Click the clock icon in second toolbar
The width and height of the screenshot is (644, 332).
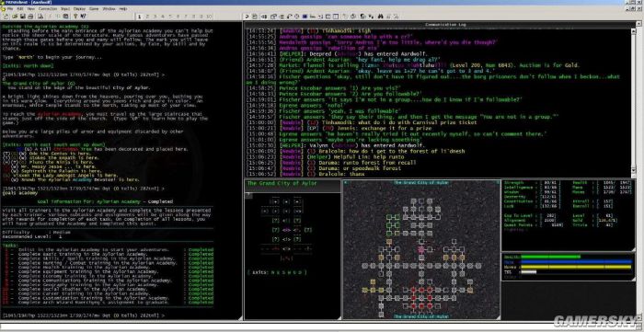(297, 17)
